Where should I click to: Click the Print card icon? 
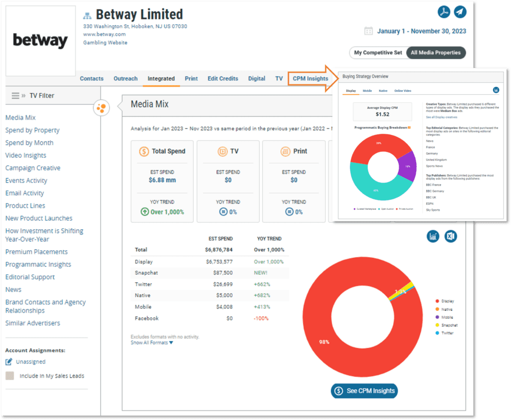pyautogui.click(x=285, y=151)
